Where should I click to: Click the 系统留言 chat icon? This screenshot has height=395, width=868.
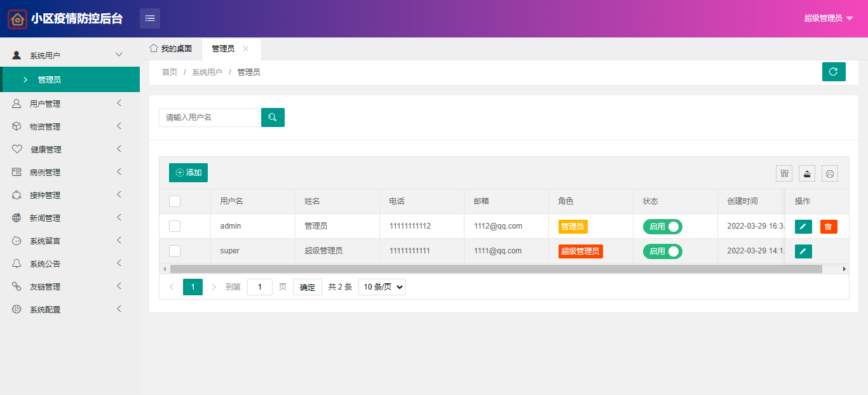[x=17, y=241]
